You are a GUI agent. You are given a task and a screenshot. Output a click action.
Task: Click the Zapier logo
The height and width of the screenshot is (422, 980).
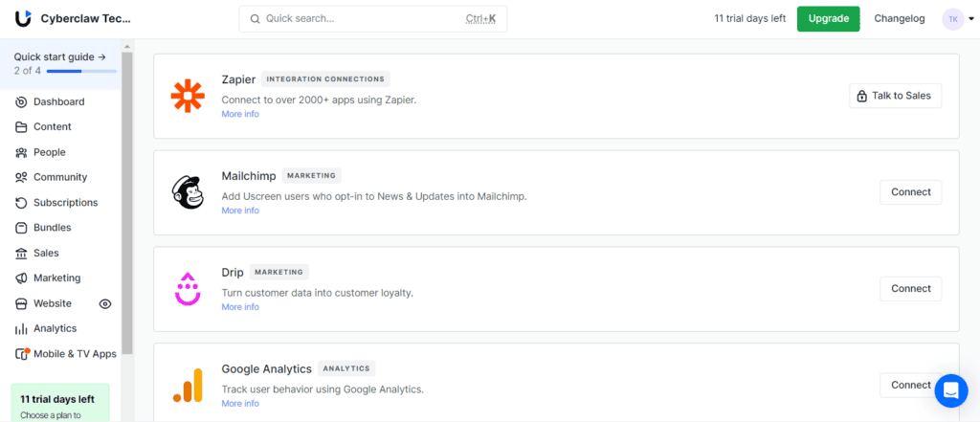point(188,96)
